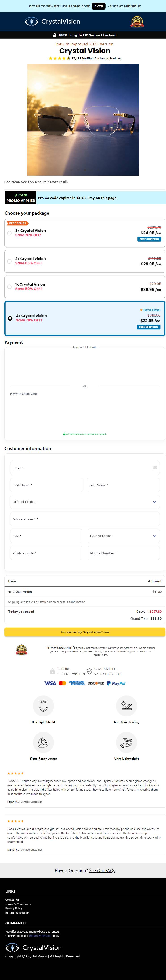Click the Address Line 1 field
This screenshot has height=980, width=166.
(85, 519)
